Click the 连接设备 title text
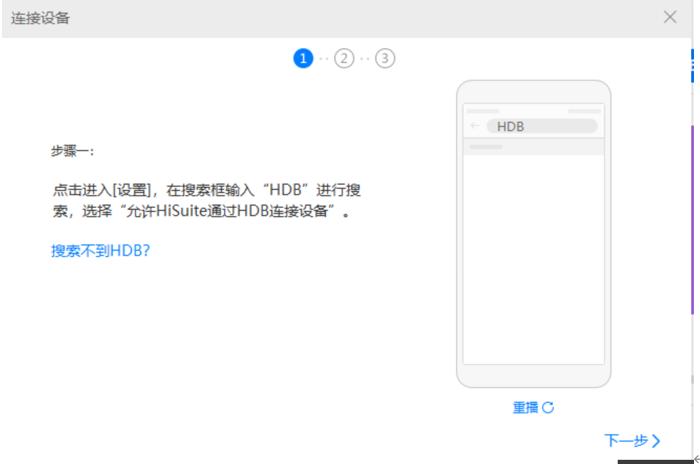This screenshot has height=472, width=700. [40, 18]
